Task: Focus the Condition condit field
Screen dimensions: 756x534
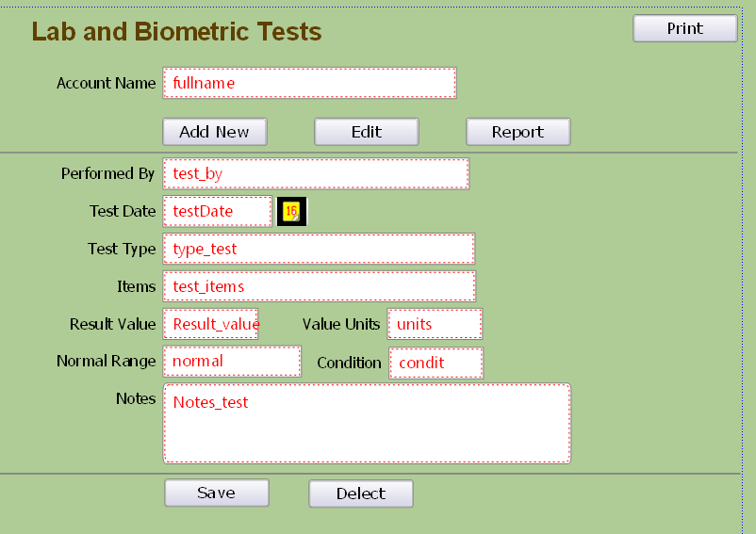Action: [436, 363]
